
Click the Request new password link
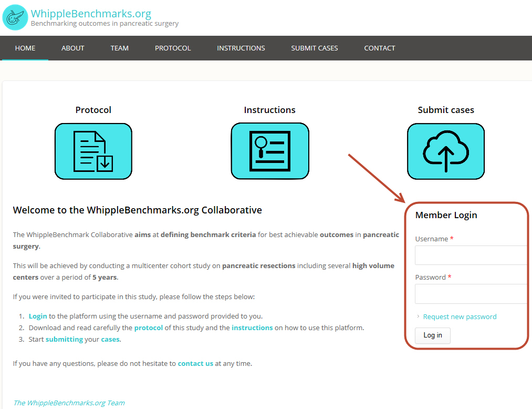[x=460, y=316]
